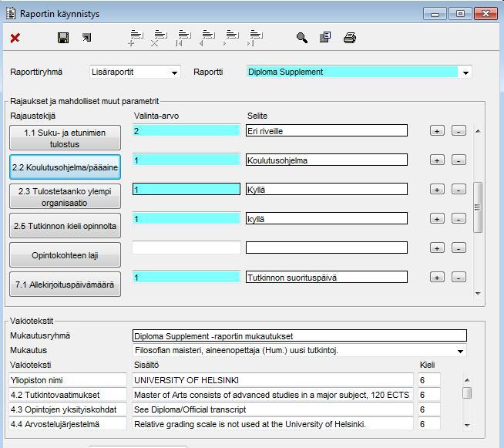Click 4.2 Tutkintovaatimukset cell
This screenshot has width=504, height=448.
[68, 395]
